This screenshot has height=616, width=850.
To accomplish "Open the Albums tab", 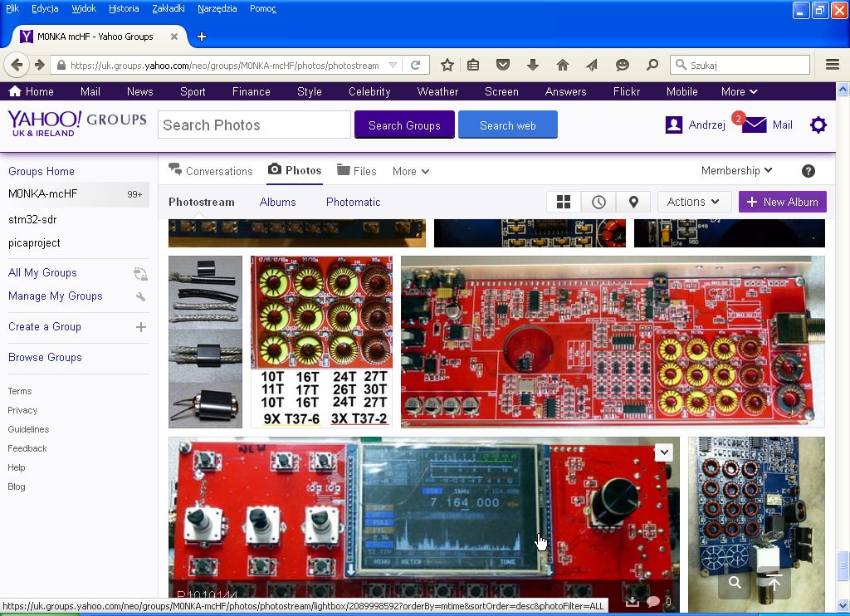I will [x=277, y=202].
